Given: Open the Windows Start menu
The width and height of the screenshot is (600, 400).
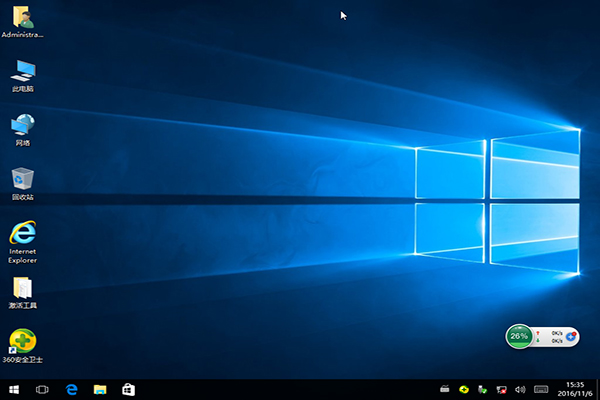Looking at the screenshot, I should pyautogui.click(x=14, y=388).
